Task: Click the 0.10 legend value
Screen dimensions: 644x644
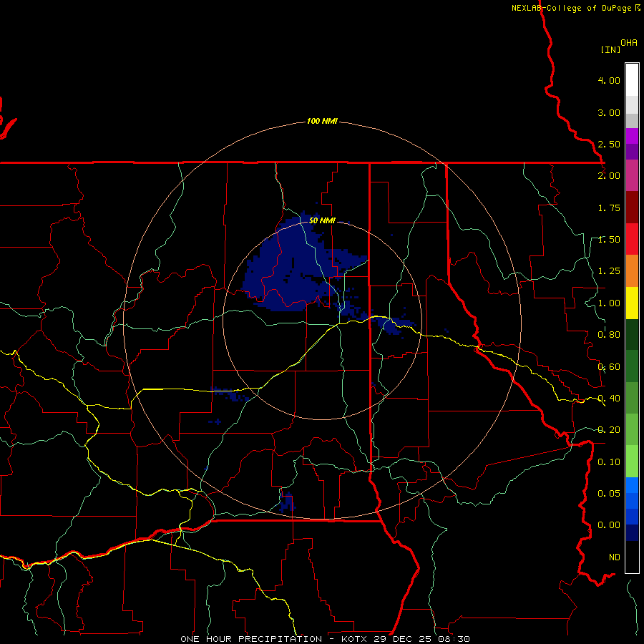Action: point(609,462)
